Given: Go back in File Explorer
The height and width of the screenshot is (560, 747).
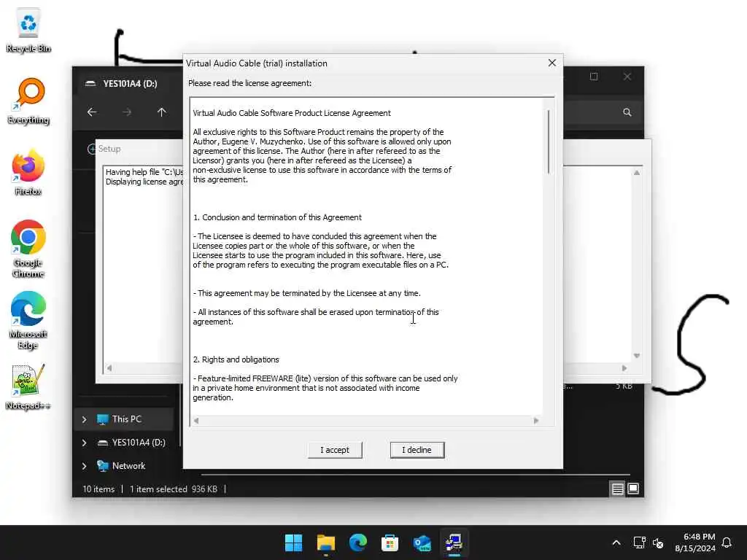Looking at the screenshot, I should pos(92,112).
